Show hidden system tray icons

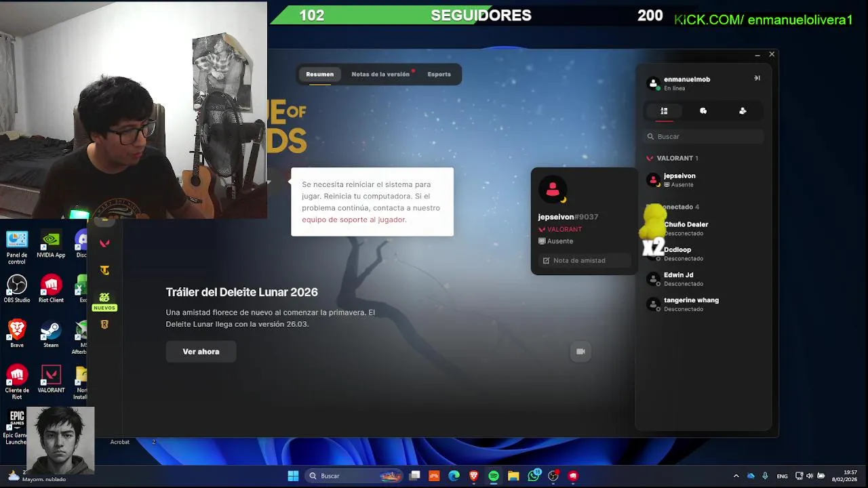736,476
